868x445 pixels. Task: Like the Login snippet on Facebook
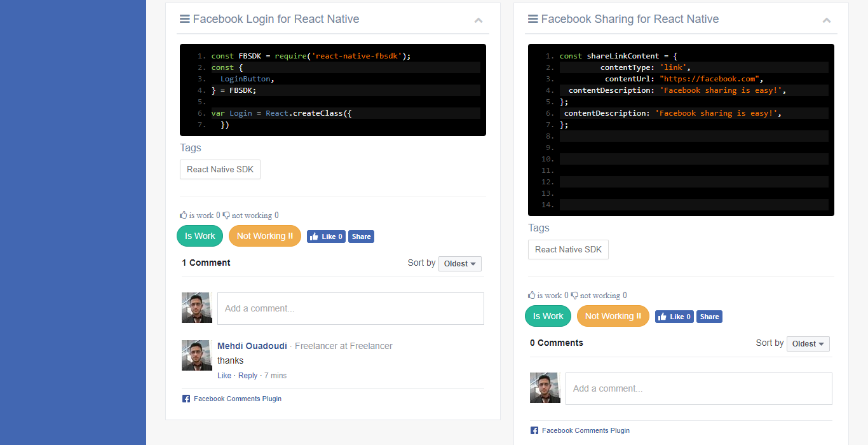[326, 236]
